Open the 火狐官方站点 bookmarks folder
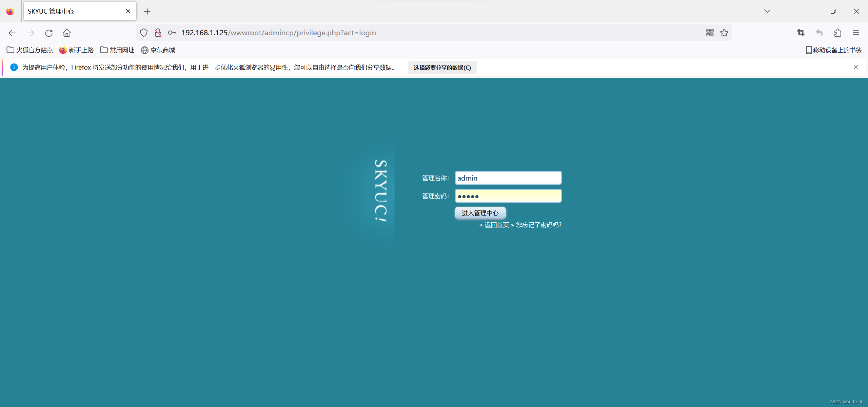The height and width of the screenshot is (407, 868). point(30,50)
